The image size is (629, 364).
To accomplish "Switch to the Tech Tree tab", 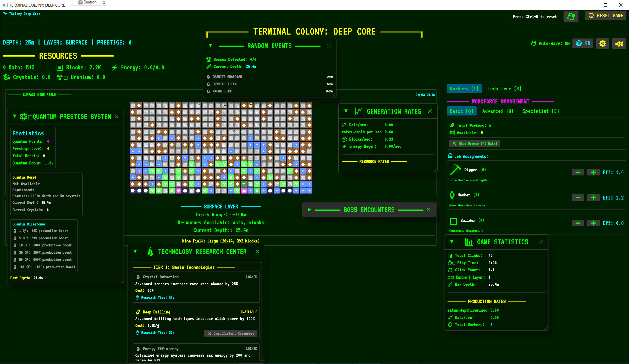I will pyautogui.click(x=504, y=89).
